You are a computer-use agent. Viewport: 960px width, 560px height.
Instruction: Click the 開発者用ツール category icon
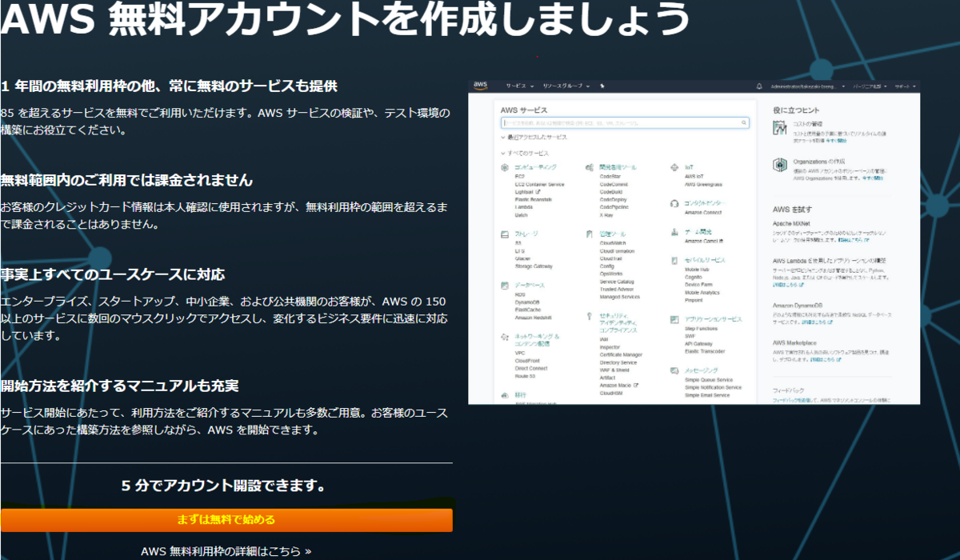[x=590, y=167]
